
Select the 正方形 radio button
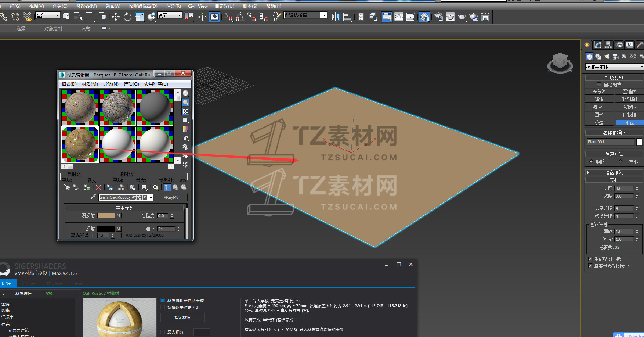pos(621,162)
